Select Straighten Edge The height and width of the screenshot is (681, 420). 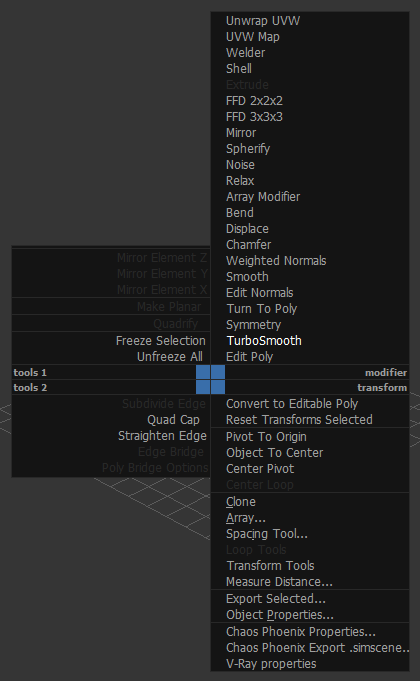162,436
